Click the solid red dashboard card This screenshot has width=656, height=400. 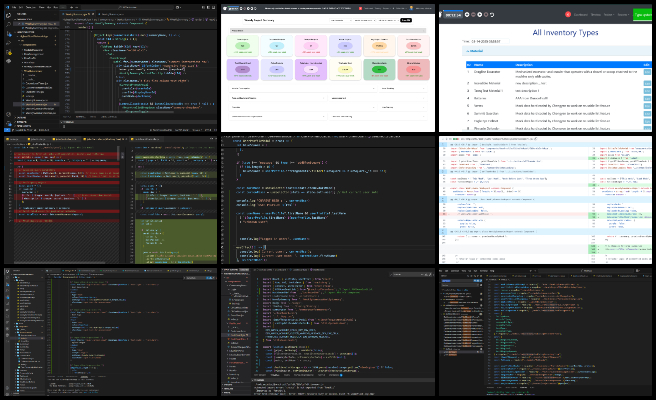pos(414,69)
